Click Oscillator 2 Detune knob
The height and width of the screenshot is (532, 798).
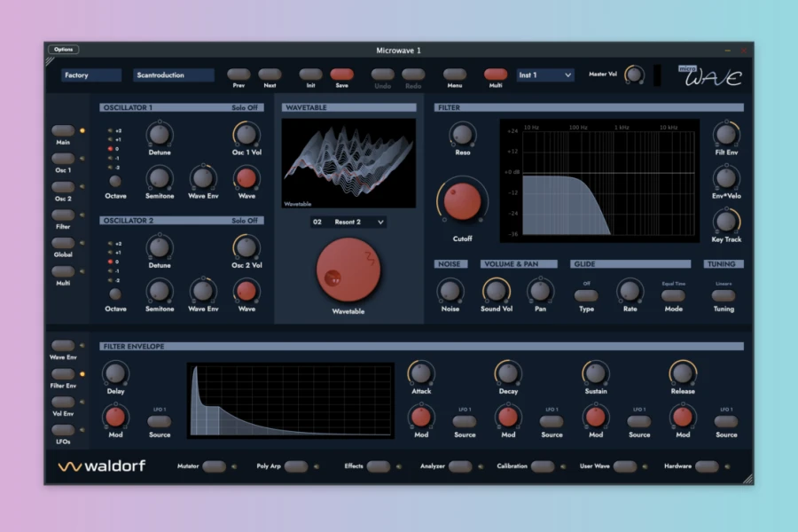click(160, 247)
